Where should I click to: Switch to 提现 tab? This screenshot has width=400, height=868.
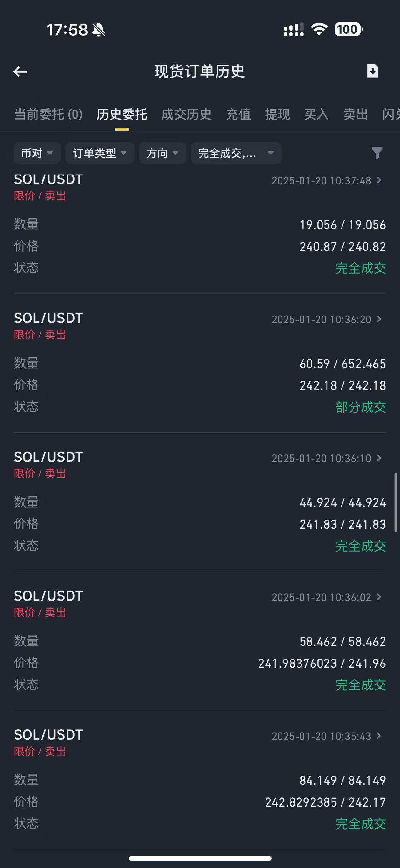point(277,114)
